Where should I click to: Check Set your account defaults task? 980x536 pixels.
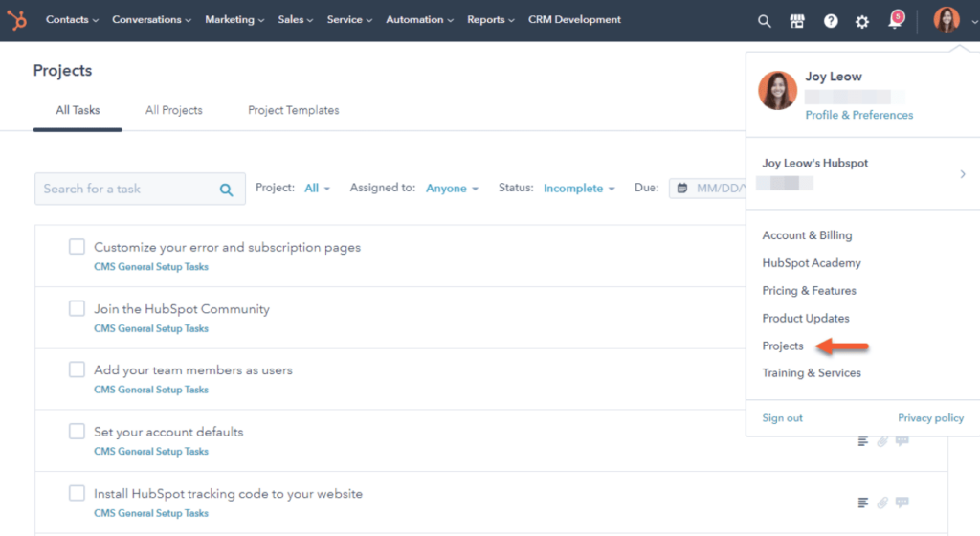click(77, 431)
